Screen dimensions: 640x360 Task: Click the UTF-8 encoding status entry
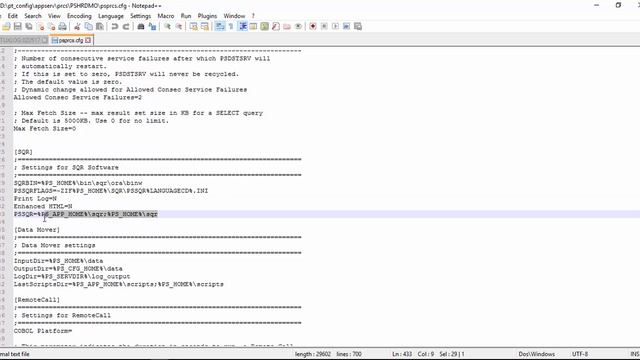pos(580,354)
